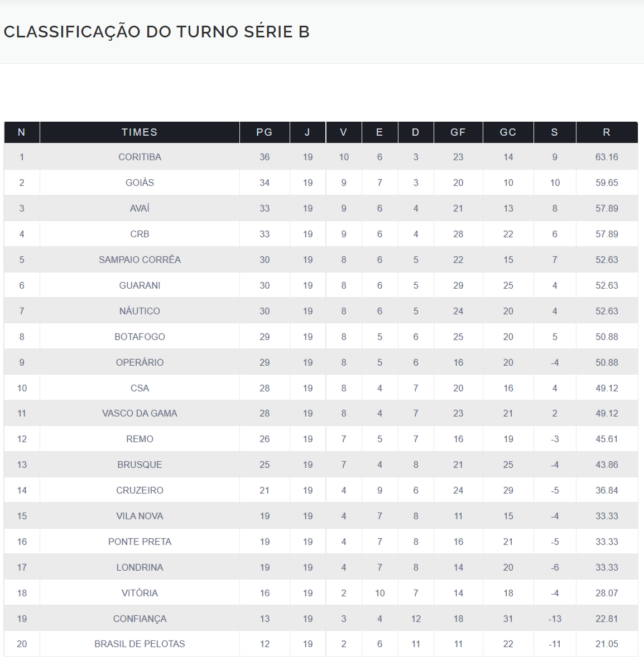
Task: Click Confiança's -13 goal difference cell
Action: click(555, 619)
